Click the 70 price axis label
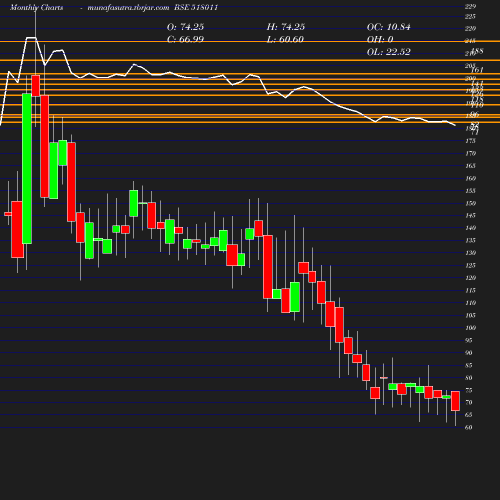 [x=469, y=403]
